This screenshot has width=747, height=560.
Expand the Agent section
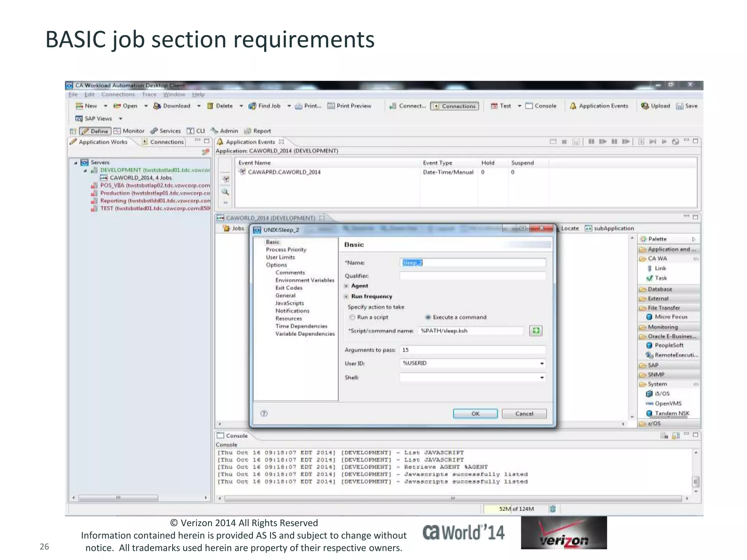coord(346,286)
